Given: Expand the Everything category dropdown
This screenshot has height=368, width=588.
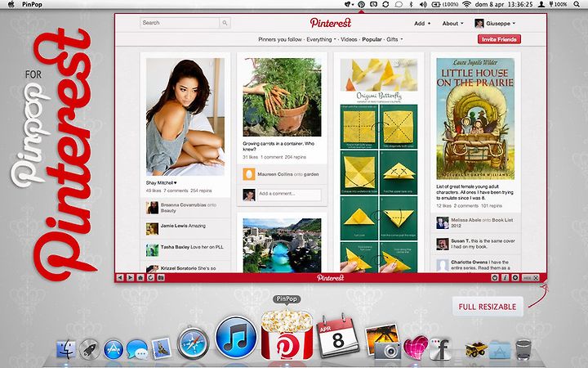Looking at the screenshot, I should pos(321,39).
